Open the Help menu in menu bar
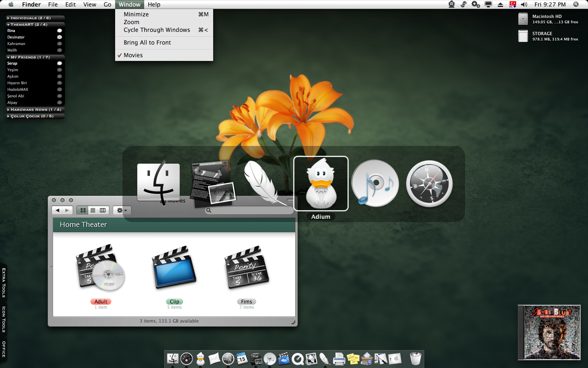588x368 pixels. tap(154, 4)
